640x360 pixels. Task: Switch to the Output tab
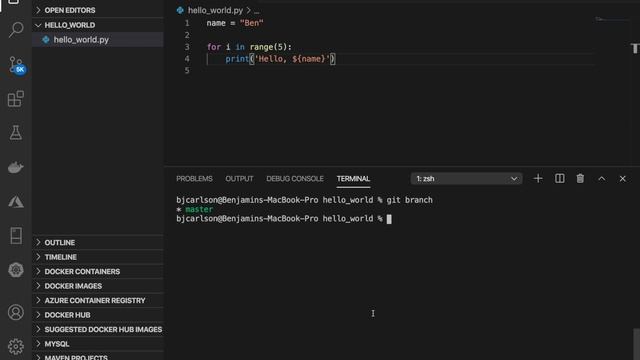tap(239, 179)
